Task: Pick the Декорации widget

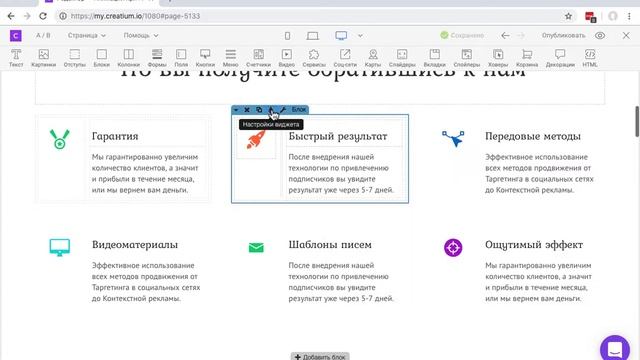Action: click(x=560, y=58)
